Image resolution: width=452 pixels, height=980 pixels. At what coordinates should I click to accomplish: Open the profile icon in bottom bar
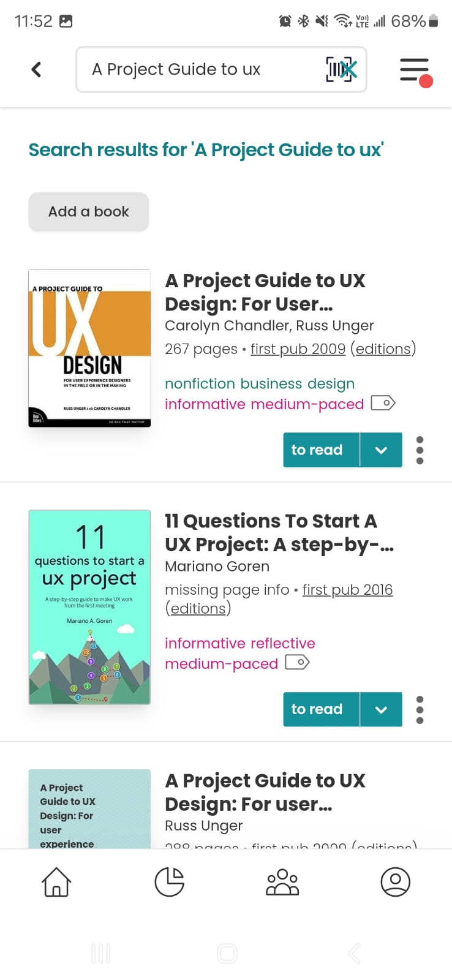(396, 882)
